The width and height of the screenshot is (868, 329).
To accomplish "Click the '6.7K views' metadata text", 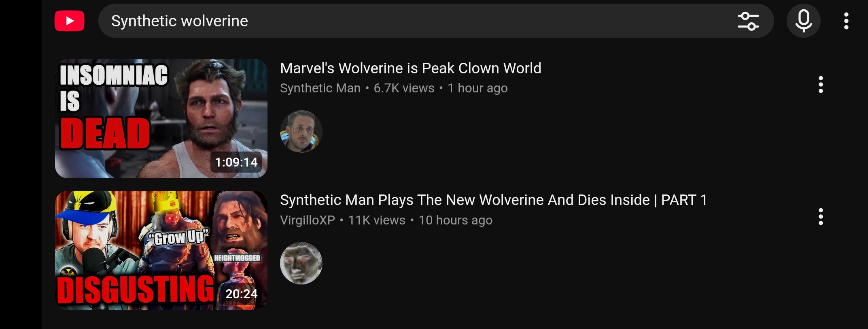I will [x=404, y=88].
